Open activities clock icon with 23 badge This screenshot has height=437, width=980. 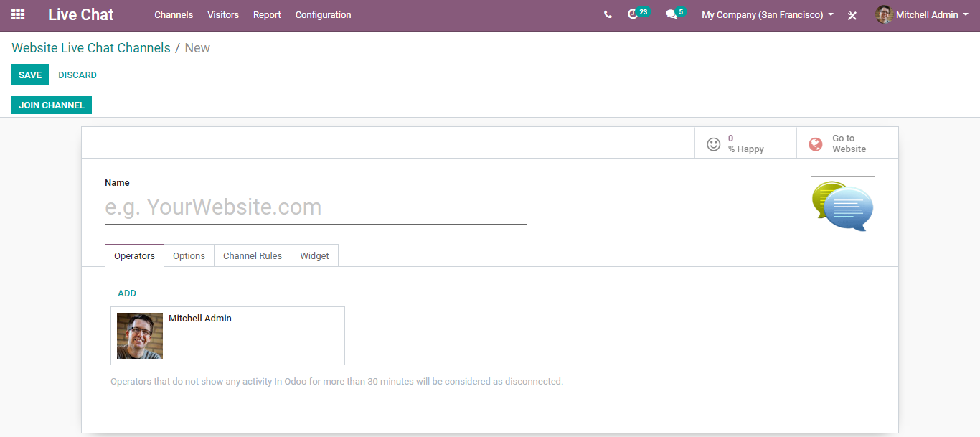[638, 14]
